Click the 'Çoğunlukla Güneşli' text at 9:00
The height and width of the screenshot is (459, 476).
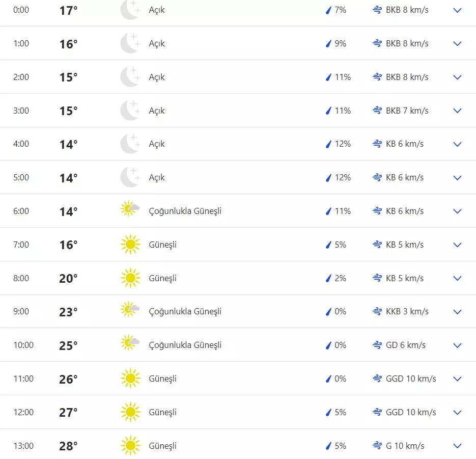click(x=185, y=311)
